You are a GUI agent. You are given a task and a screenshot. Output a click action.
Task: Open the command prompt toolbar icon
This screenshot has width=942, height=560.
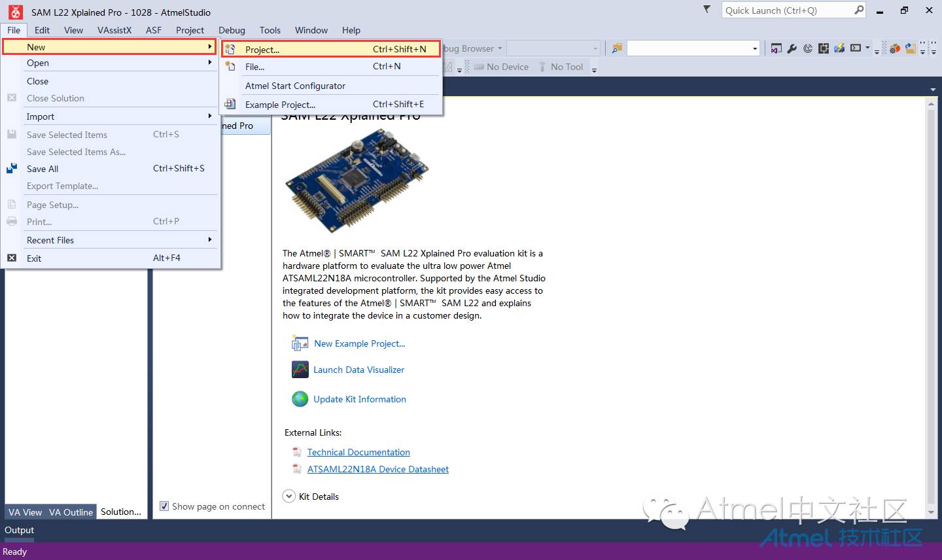pyautogui.click(x=856, y=48)
